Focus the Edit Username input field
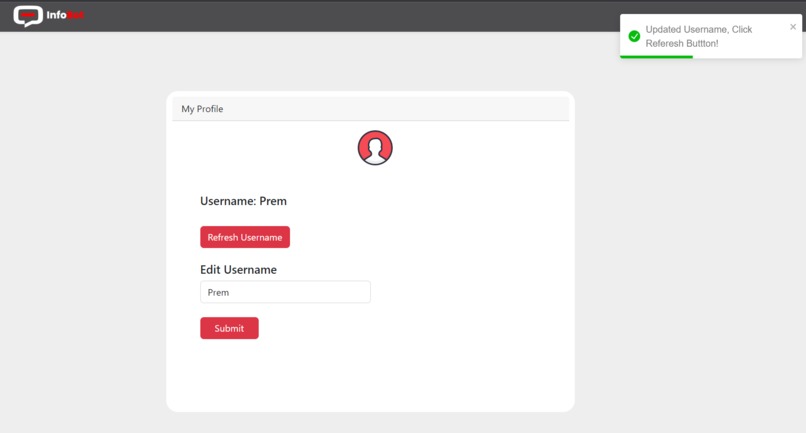Image resolution: width=806 pixels, height=433 pixels. point(285,292)
